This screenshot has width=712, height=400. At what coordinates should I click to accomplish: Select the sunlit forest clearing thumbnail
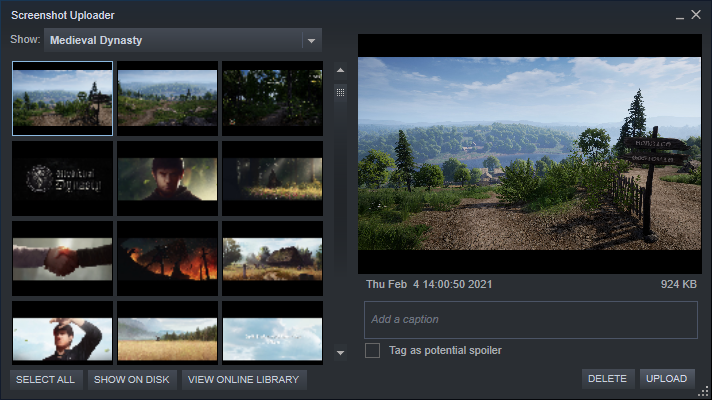pos(272,178)
